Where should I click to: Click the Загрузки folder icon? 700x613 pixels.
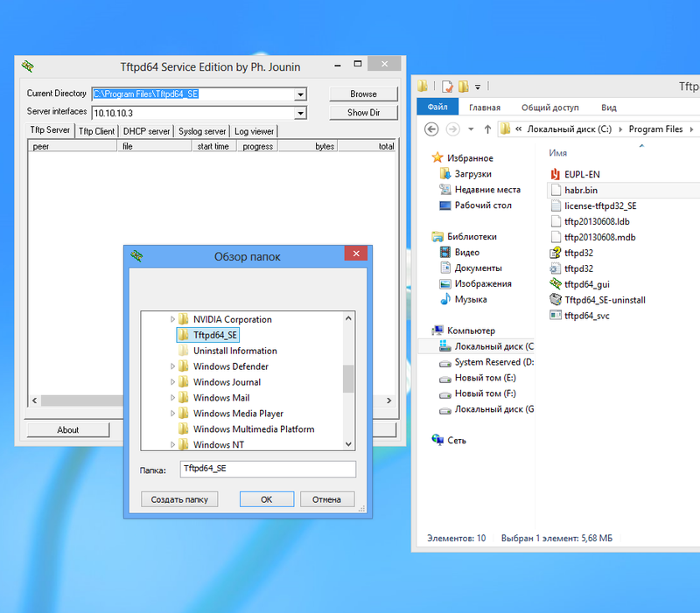[x=445, y=173]
